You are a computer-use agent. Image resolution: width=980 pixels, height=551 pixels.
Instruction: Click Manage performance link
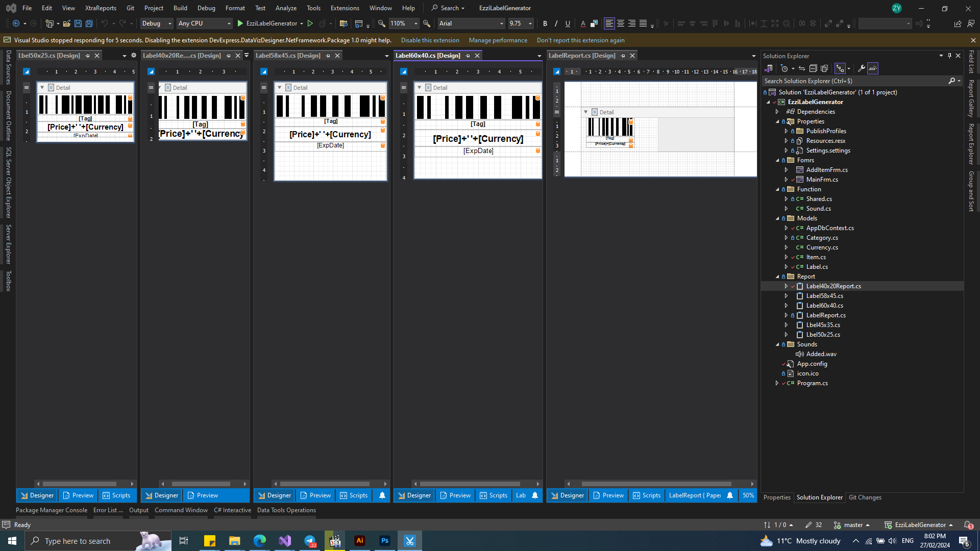(x=498, y=40)
